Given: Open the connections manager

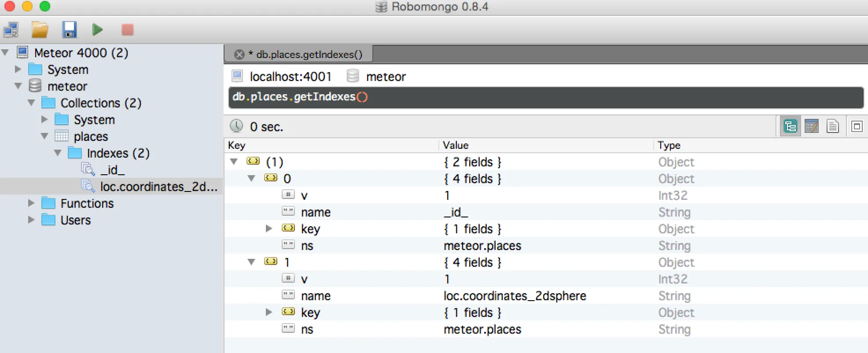Looking at the screenshot, I should coord(11,29).
